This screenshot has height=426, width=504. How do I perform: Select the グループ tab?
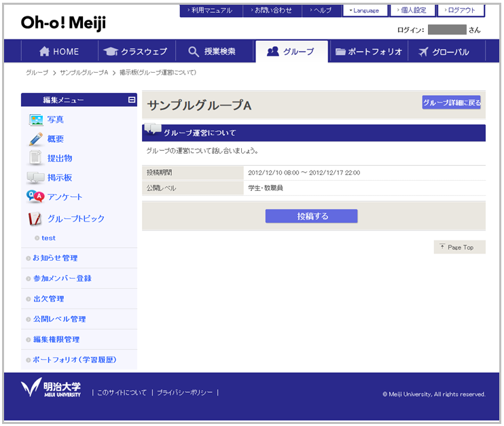click(x=291, y=52)
